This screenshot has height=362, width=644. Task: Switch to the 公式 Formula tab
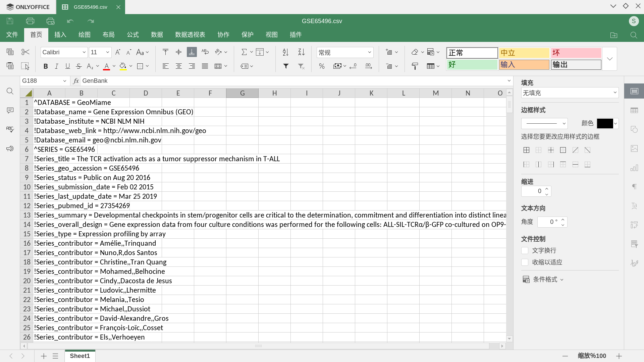[133, 35]
